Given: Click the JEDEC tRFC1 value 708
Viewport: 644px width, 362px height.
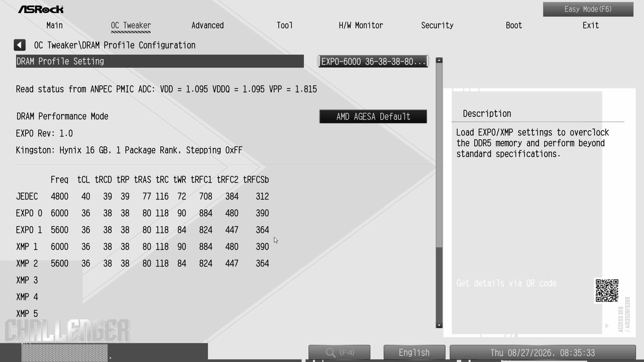Looking at the screenshot, I should [x=206, y=196].
